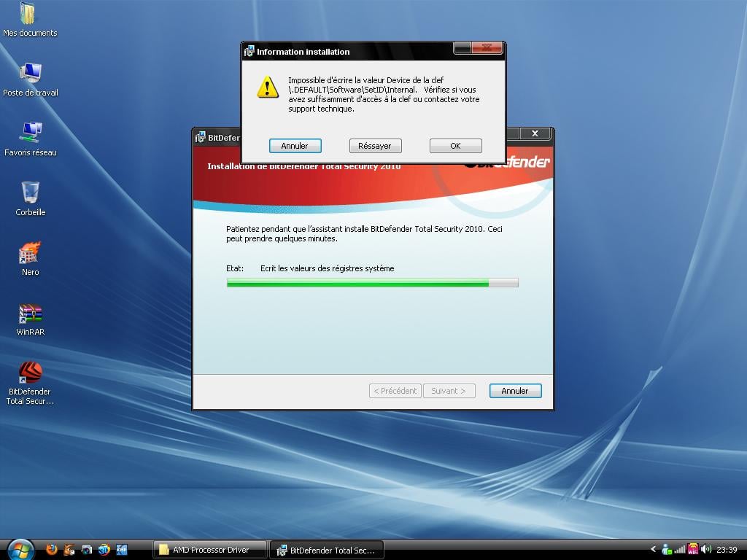Screen dimensions: 747x560
Task: Click the 3D quick launch icon
Action: tap(104, 550)
